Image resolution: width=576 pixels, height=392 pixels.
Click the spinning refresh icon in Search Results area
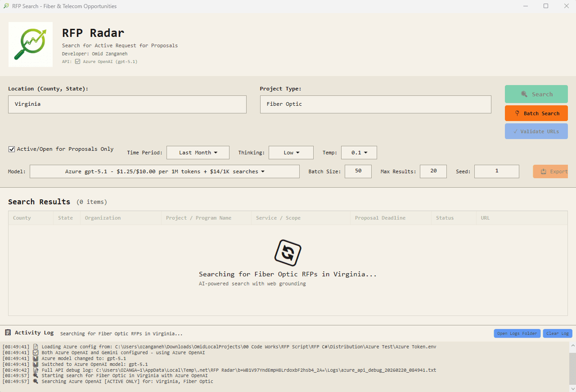click(288, 253)
